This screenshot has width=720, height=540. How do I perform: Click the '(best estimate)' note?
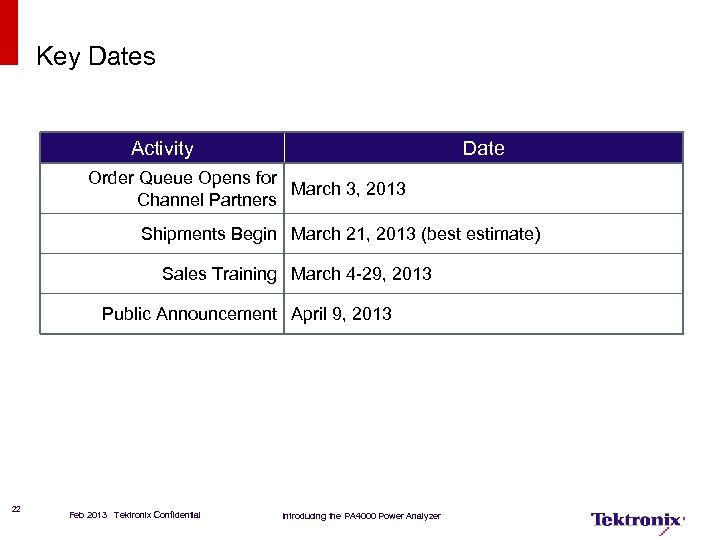click(481, 234)
